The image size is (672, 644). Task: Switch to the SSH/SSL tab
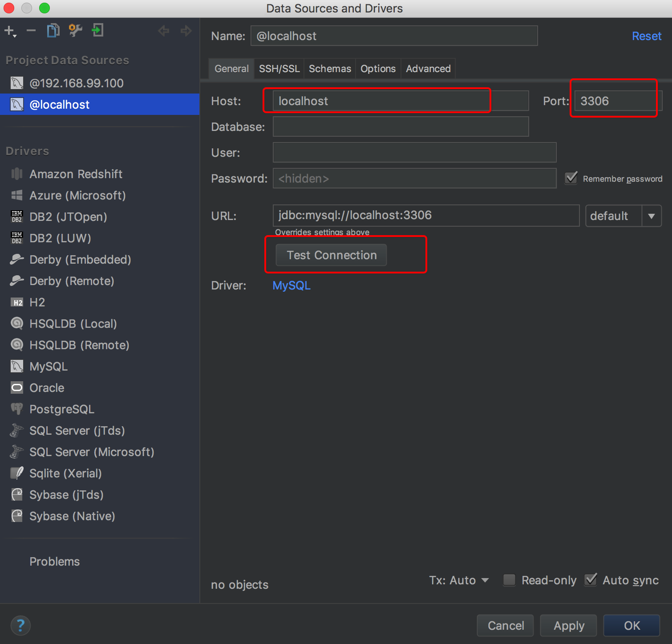279,69
